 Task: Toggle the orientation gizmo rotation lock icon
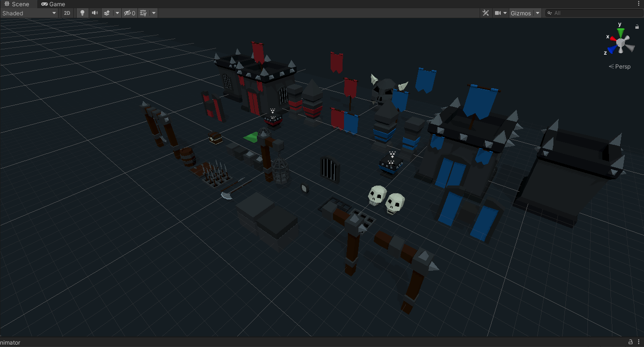coord(637,27)
